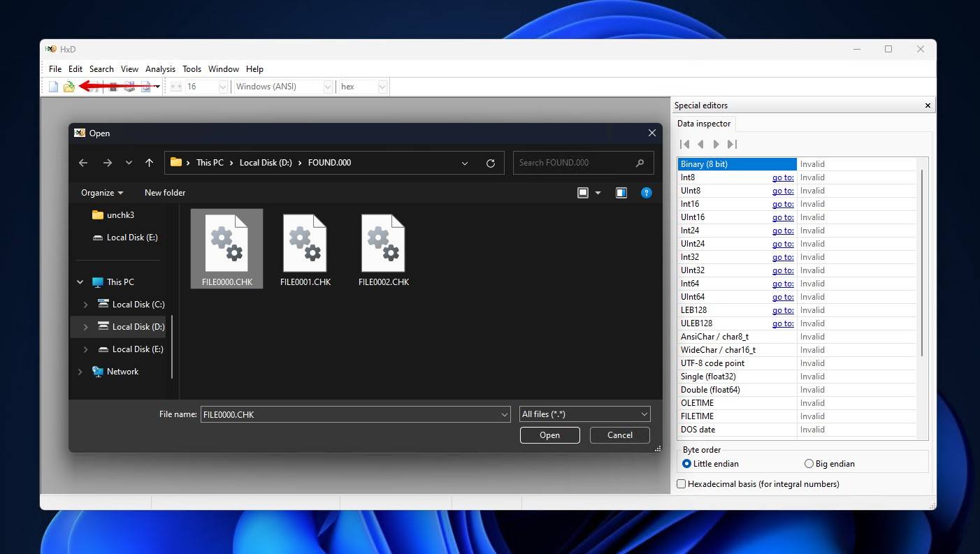Click go to link for Int8
This screenshot has width=980, height=554.
click(783, 177)
